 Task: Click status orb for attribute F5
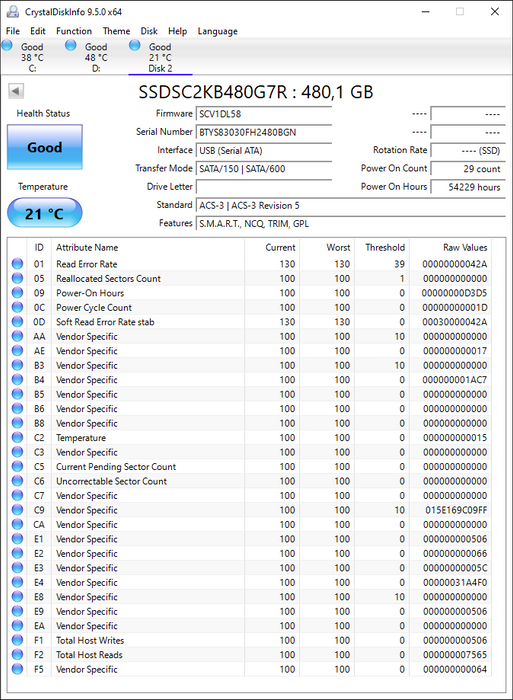point(17,669)
